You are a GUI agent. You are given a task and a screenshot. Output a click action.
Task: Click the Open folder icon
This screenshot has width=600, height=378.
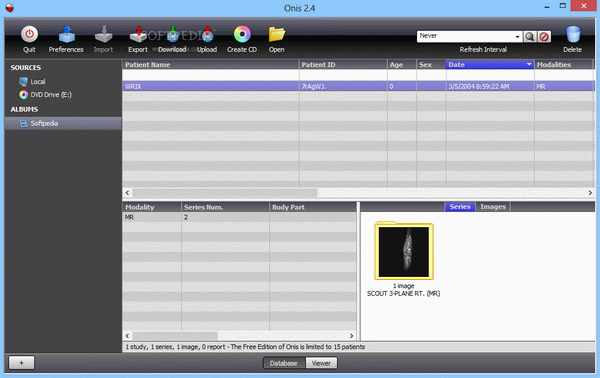pos(277,34)
